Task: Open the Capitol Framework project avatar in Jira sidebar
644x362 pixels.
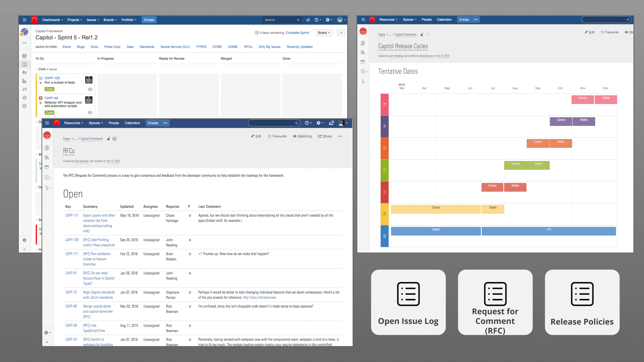Action: tap(24, 32)
